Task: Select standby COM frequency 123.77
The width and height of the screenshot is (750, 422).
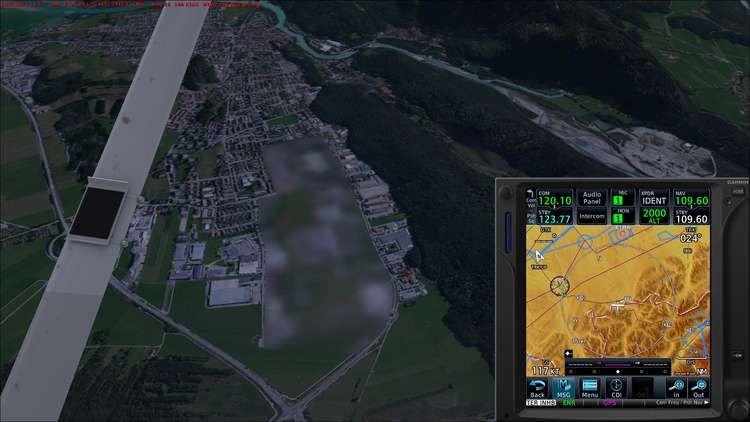Action: 555,217
